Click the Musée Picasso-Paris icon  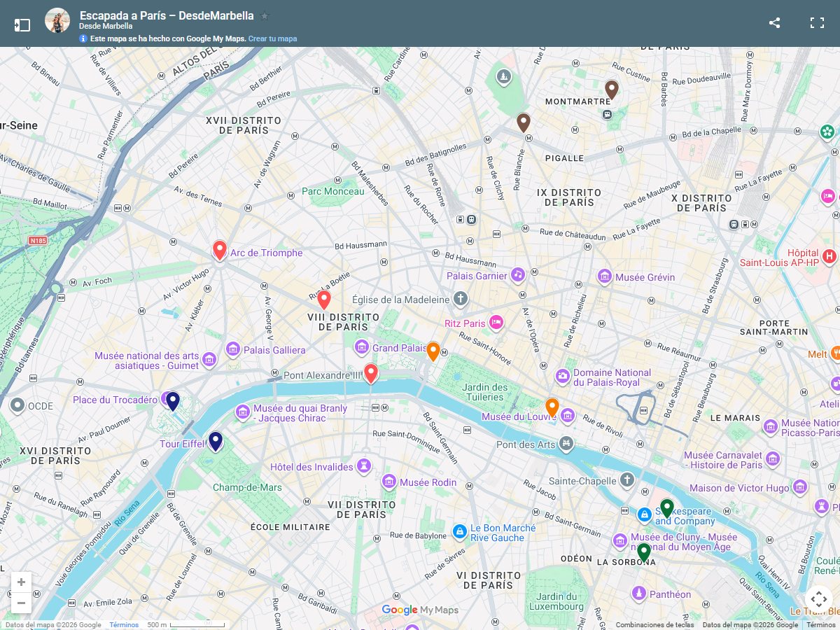coord(770,427)
